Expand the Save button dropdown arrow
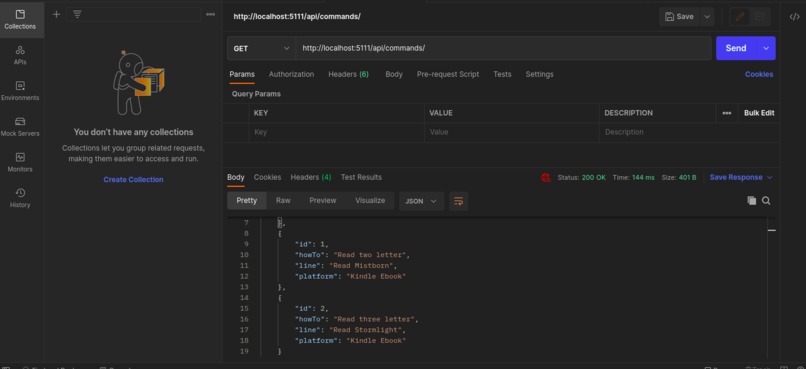The image size is (806, 369). coord(707,16)
